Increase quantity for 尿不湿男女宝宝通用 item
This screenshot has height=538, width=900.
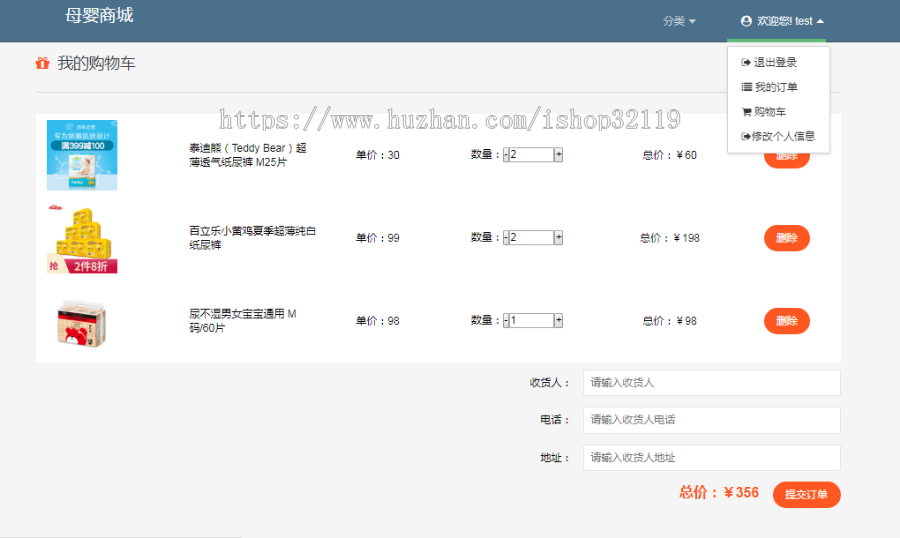[x=558, y=320]
